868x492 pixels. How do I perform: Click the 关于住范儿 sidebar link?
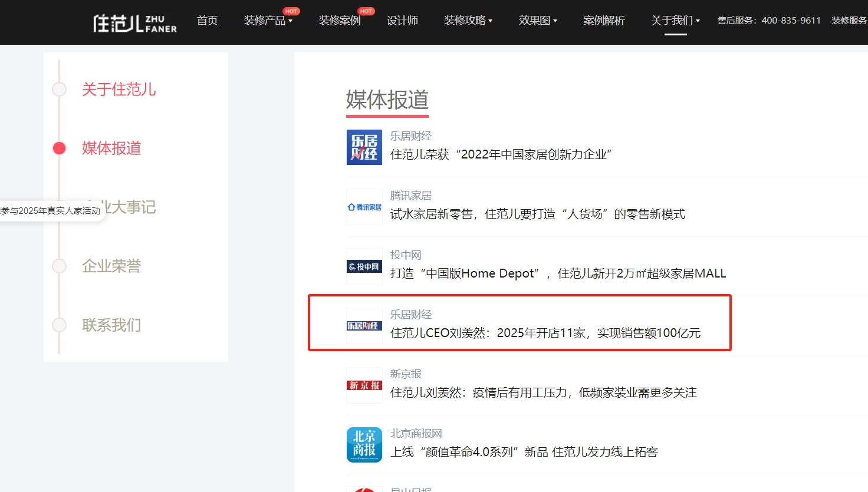pyautogui.click(x=119, y=89)
